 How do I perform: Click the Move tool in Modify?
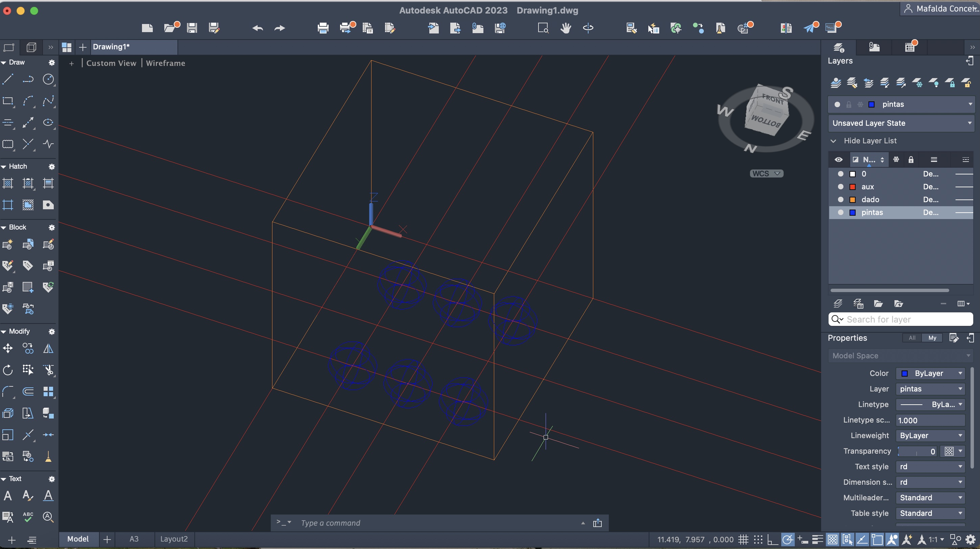[8, 348]
